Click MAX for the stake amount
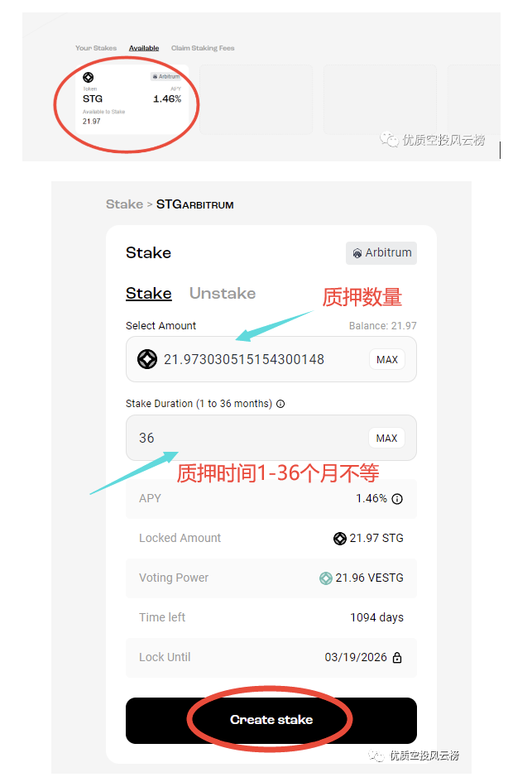532x777 pixels. click(x=387, y=360)
